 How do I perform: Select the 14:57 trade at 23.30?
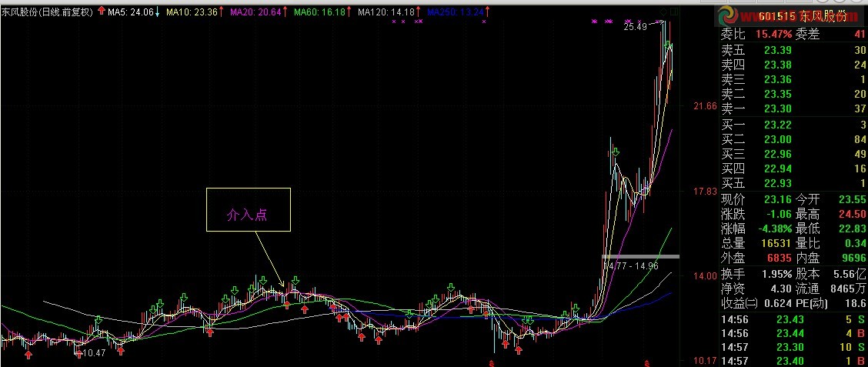pyautogui.click(x=793, y=348)
